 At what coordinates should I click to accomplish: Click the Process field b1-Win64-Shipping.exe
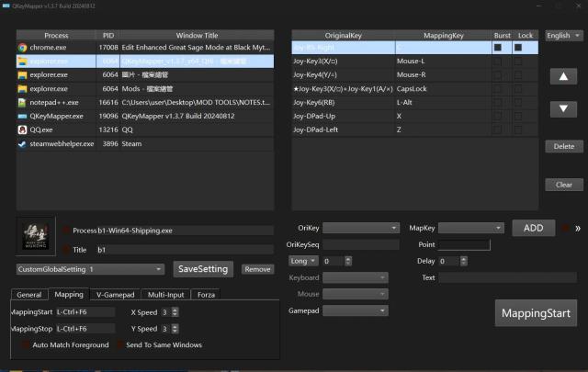coord(185,231)
